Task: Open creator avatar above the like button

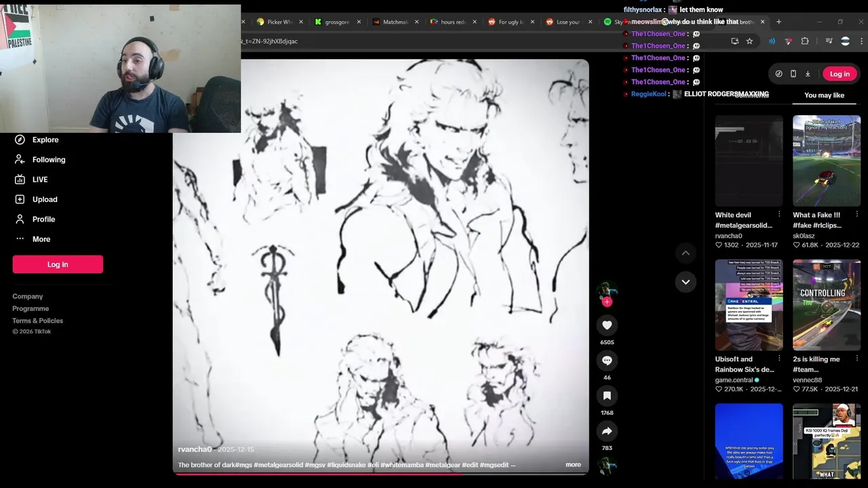Action: pyautogui.click(x=606, y=290)
